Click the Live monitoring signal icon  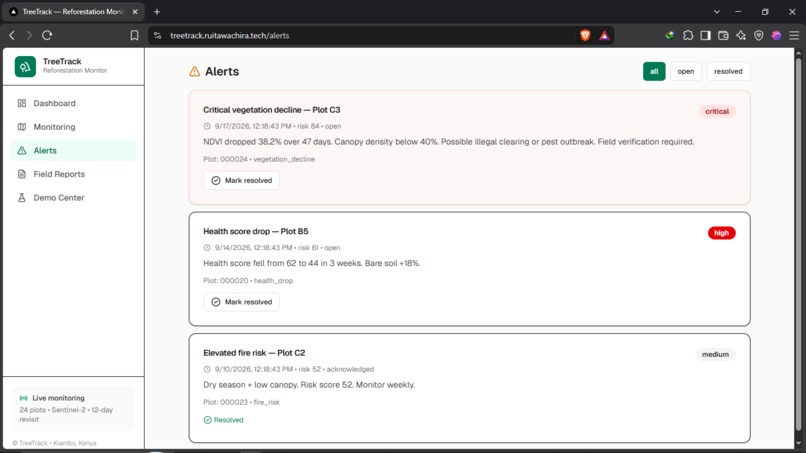(24, 398)
